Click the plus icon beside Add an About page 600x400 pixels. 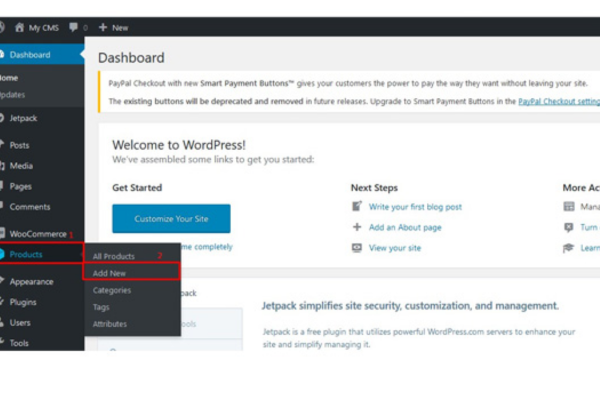point(357,227)
